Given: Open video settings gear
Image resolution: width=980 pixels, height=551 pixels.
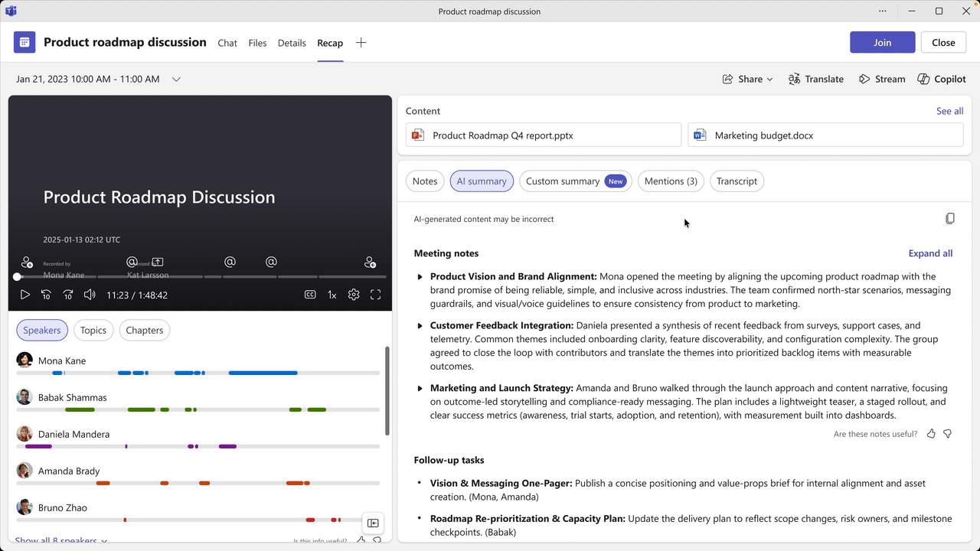Looking at the screenshot, I should click(x=354, y=295).
